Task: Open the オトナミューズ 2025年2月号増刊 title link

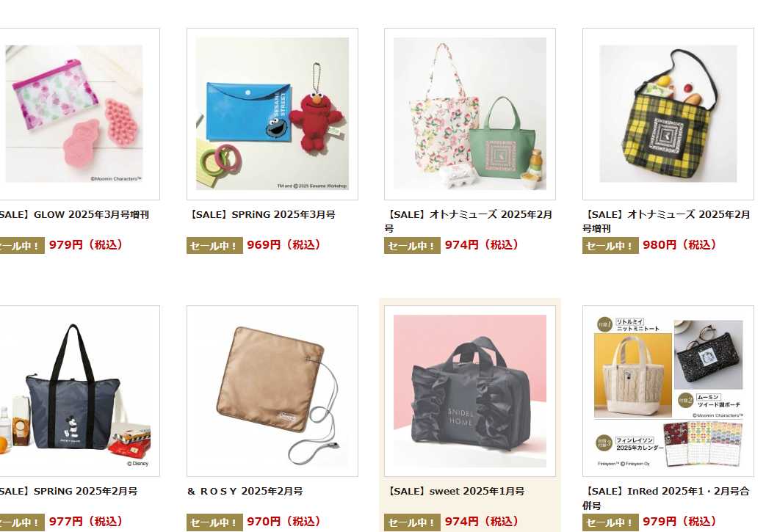Action: 667,221
